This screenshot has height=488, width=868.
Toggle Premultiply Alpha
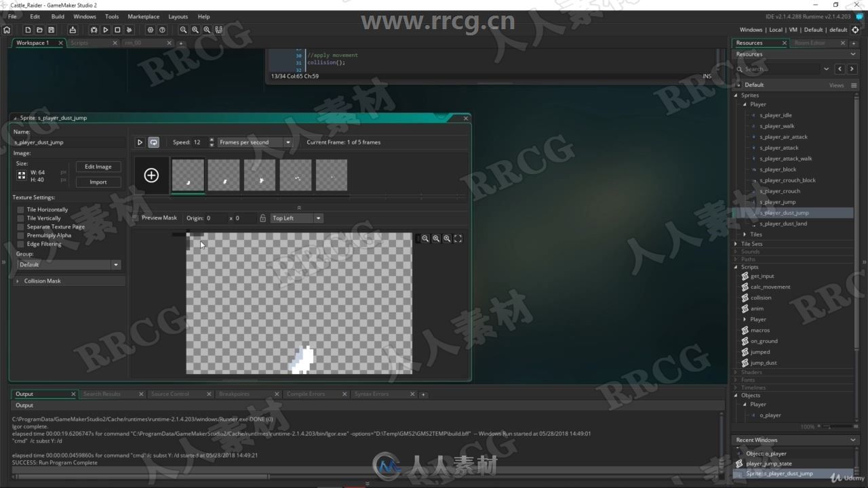(20, 236)
